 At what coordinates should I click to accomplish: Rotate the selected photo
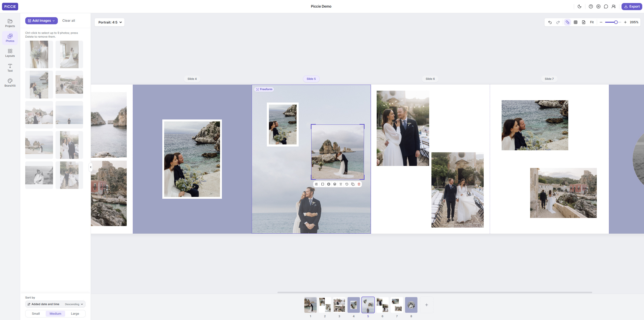point(347,184)
